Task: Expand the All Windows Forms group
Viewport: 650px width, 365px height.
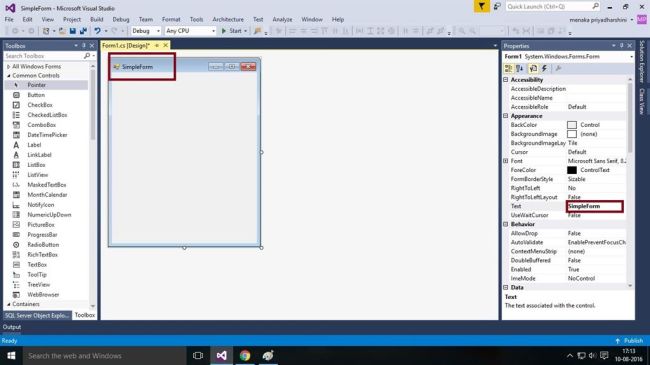Action: coord(8,66)
